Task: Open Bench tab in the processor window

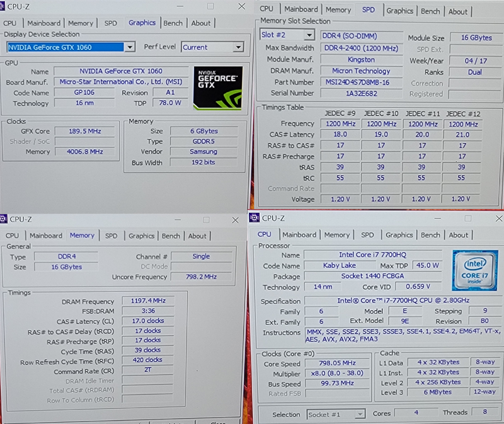Action: click(430, 234)
